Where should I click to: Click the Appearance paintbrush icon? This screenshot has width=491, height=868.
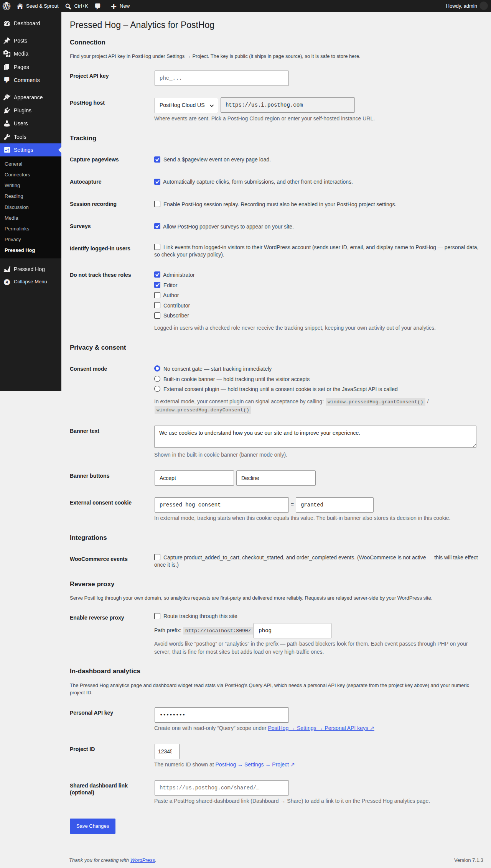point(7,97)
